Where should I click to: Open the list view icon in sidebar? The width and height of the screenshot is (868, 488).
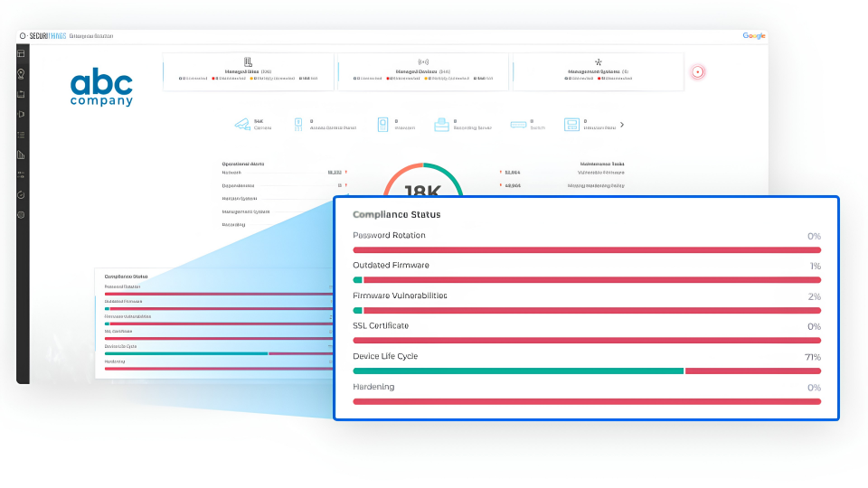click(x=21, y=135)
